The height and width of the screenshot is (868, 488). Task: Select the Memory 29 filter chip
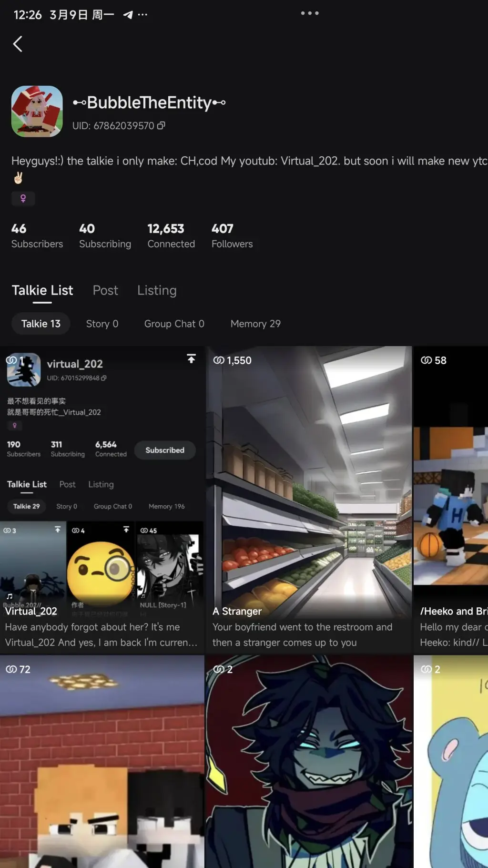(x=255, y=324)
